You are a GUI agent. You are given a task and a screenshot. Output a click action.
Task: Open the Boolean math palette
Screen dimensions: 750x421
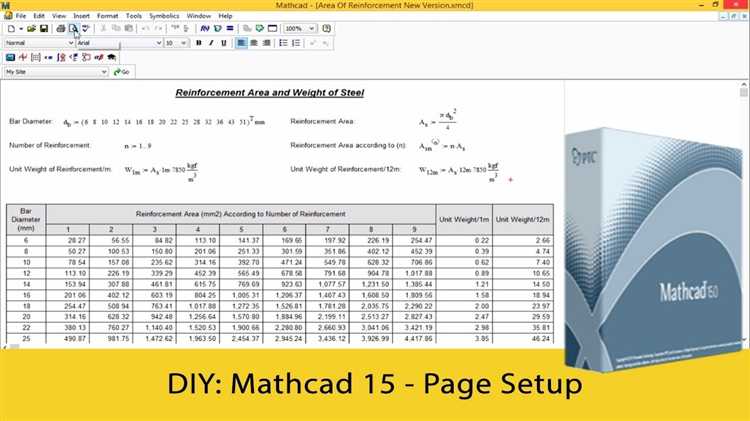74,57
